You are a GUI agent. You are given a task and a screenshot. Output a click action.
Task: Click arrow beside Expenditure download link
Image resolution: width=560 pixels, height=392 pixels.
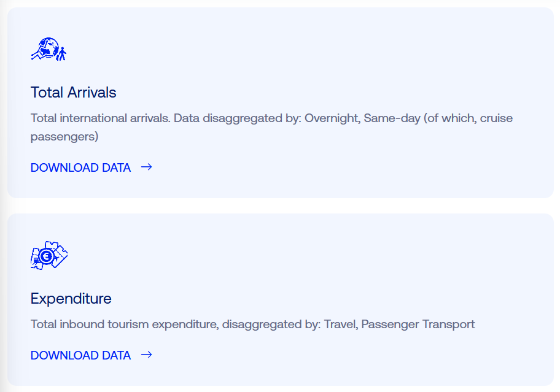146,355
